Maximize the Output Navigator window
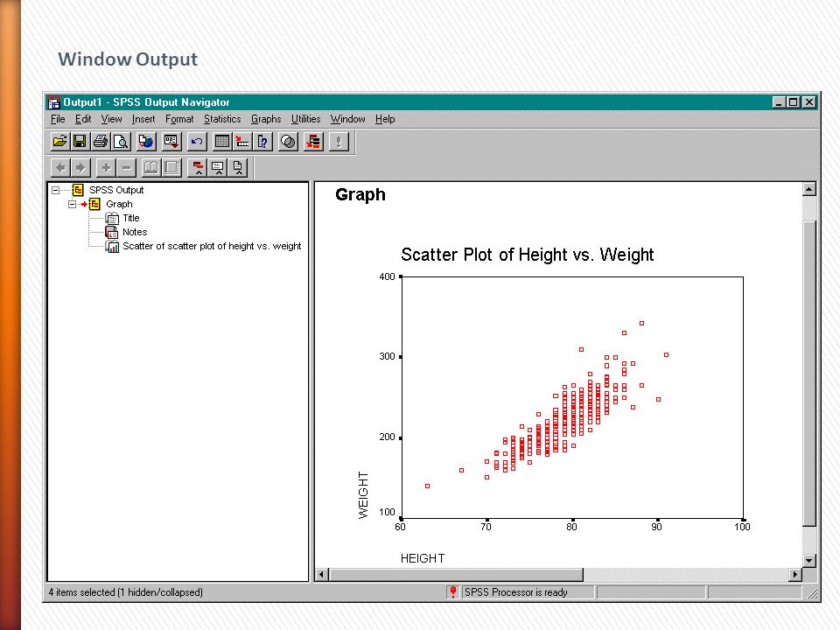Viewport: 840px width, 630px height. point(794,101)
